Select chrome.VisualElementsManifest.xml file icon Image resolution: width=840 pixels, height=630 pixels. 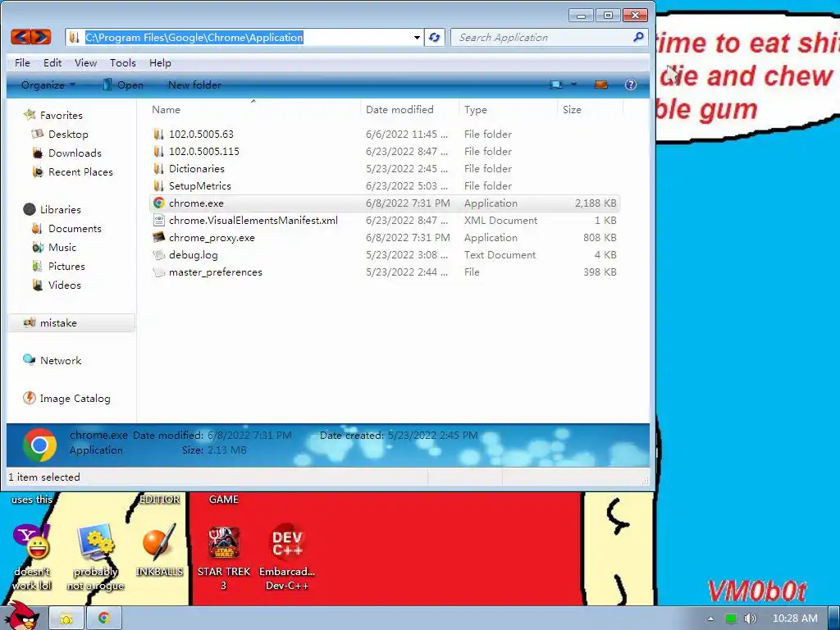pos(158,220)
